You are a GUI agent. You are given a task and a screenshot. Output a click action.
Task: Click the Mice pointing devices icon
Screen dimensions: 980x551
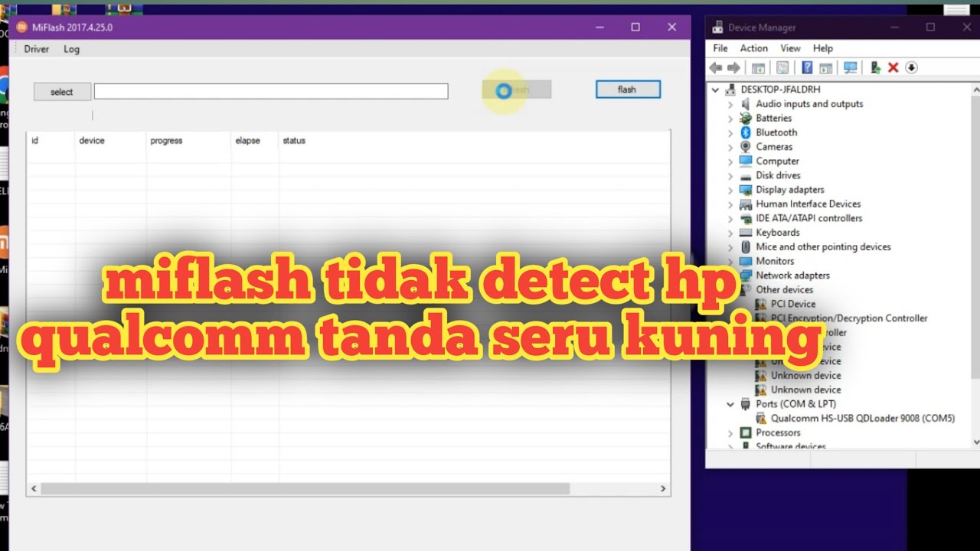point(746,247)
